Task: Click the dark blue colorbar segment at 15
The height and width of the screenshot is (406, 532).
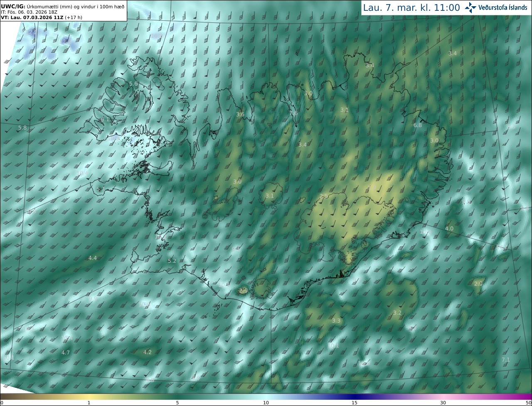Action: [x=354, y=396]
